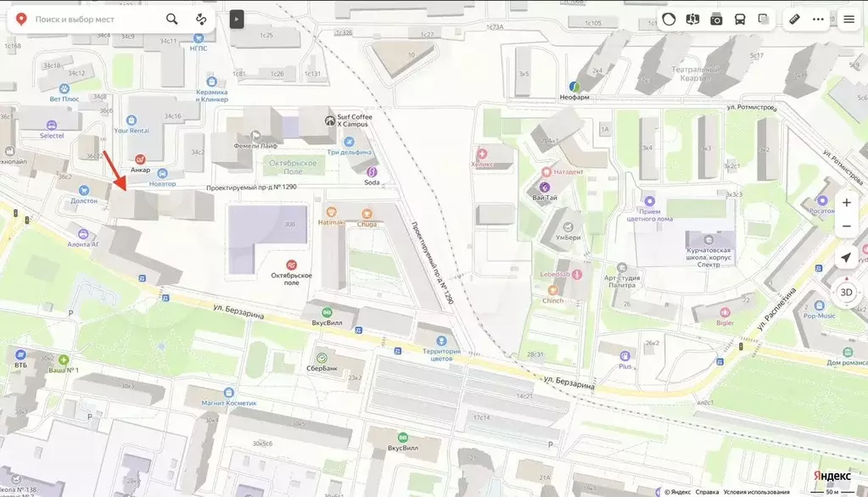
Task: Click the Курчатовская школа marker
Action: click(x=708, y=240)
